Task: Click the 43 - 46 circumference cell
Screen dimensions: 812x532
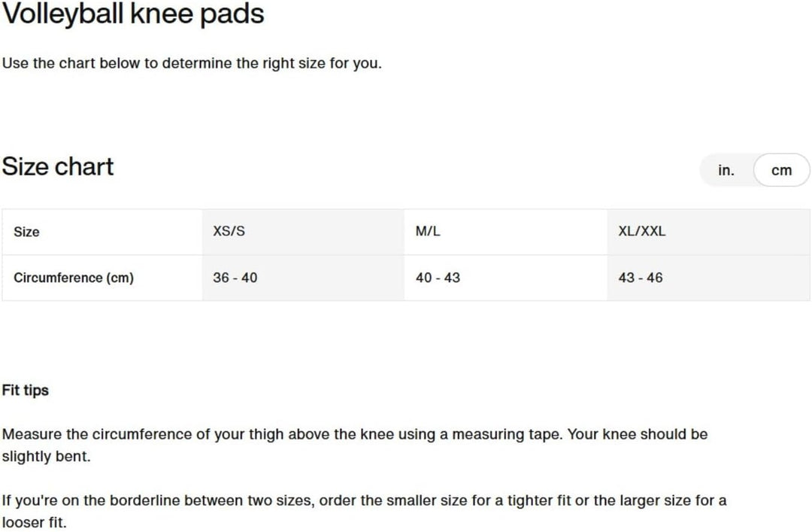Action: click(708, 278)
